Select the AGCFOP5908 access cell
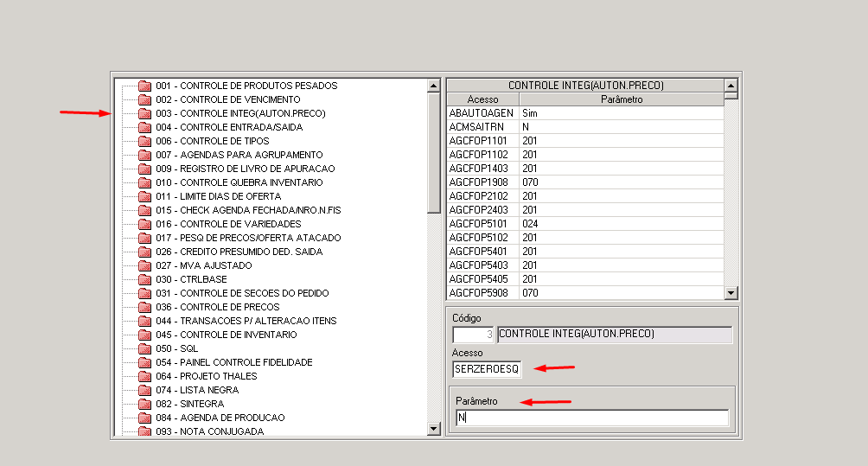Image resolution: width=868 pixels, height=466 pixels. 482,293
